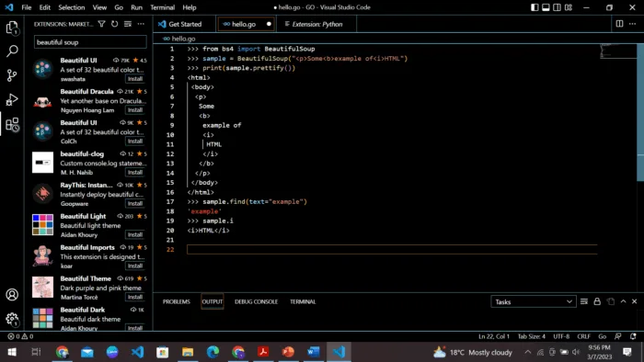
Task: Open the Terminal menu
Action: pos(162,7)
